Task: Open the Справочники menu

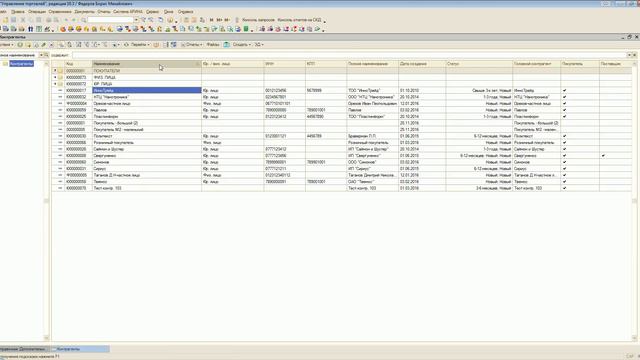Action: (x=60, y=12)
